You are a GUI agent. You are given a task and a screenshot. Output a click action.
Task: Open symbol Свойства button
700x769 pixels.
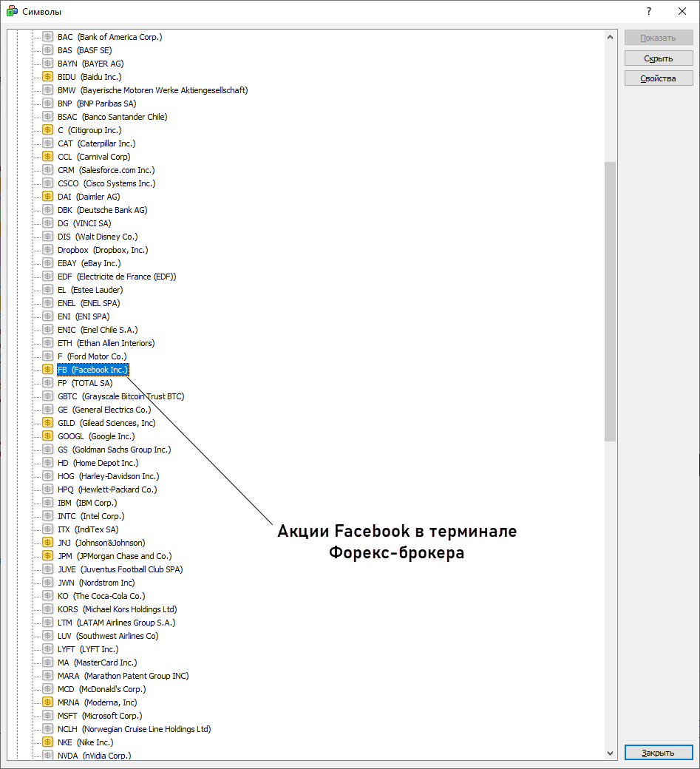(x=658, y=78)
